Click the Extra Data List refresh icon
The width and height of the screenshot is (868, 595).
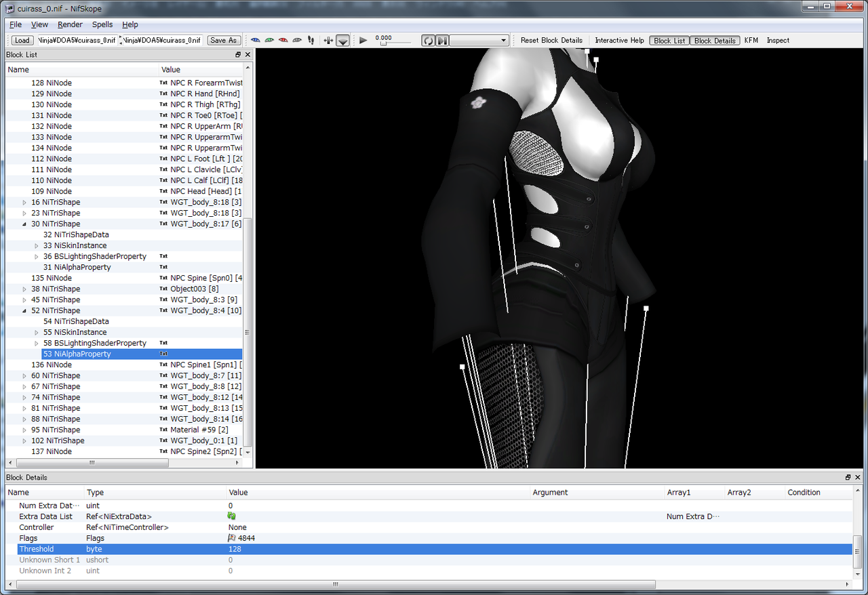pyautogui.click(x=232, y=516)
